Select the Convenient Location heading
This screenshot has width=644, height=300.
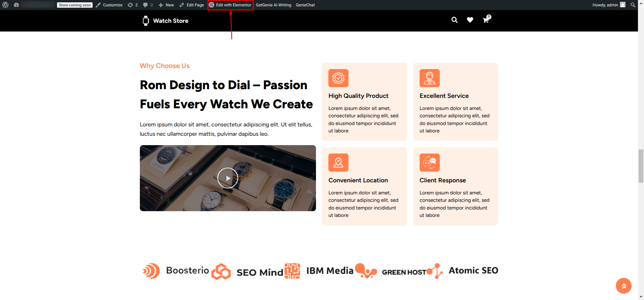[358, 180]
